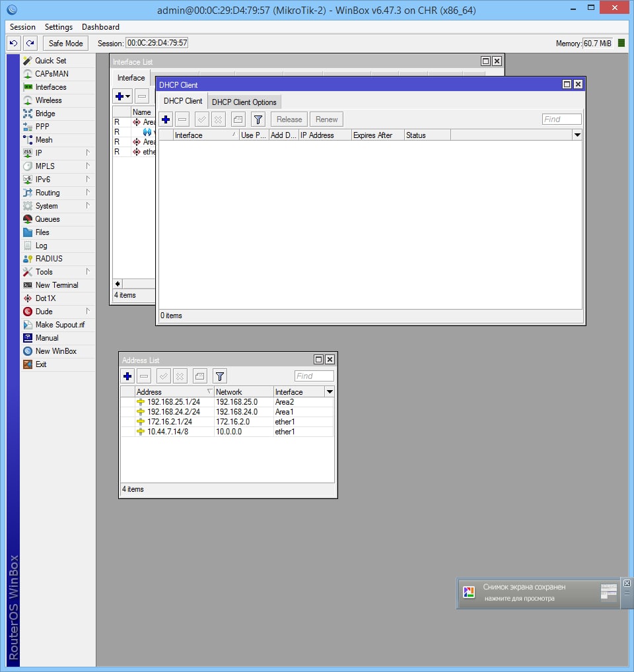Sort Address List by the Network column
Viewport: 634px width, 672px height.
click(x=244, y=391)
